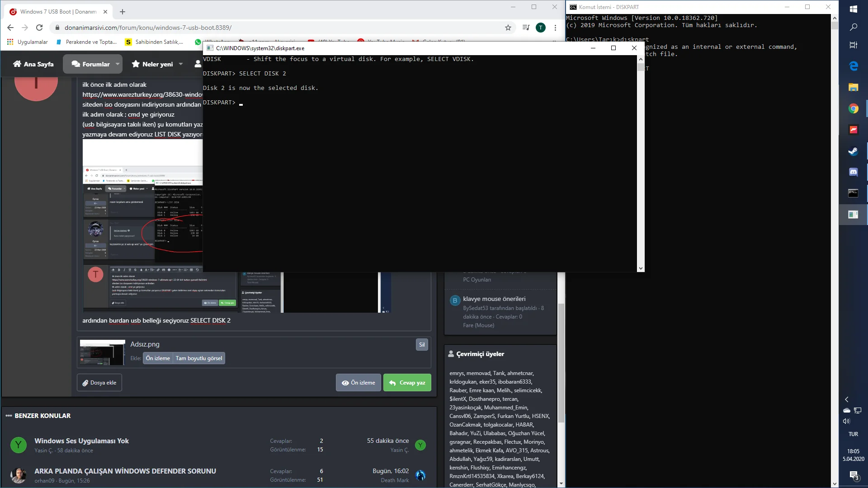Select Ön izleme insert option for Adsız.png

pyautogui.click(x=158, y=358)
